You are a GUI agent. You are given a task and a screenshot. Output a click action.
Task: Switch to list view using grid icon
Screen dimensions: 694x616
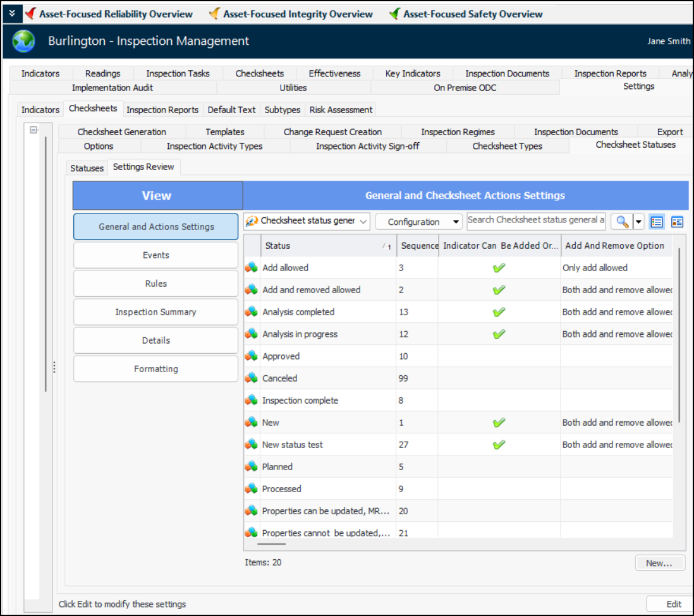(657, 222)
